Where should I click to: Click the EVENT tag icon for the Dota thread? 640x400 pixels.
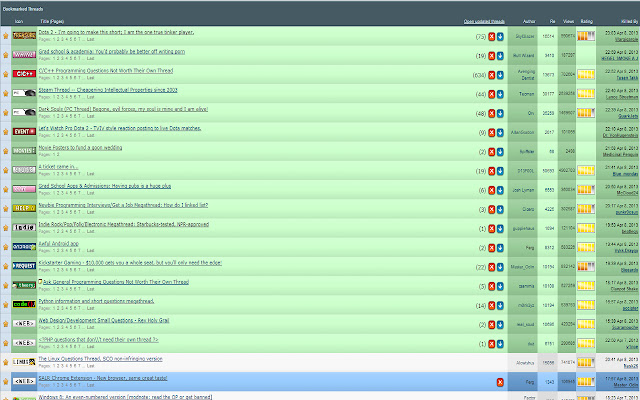[x=23, y=130]
